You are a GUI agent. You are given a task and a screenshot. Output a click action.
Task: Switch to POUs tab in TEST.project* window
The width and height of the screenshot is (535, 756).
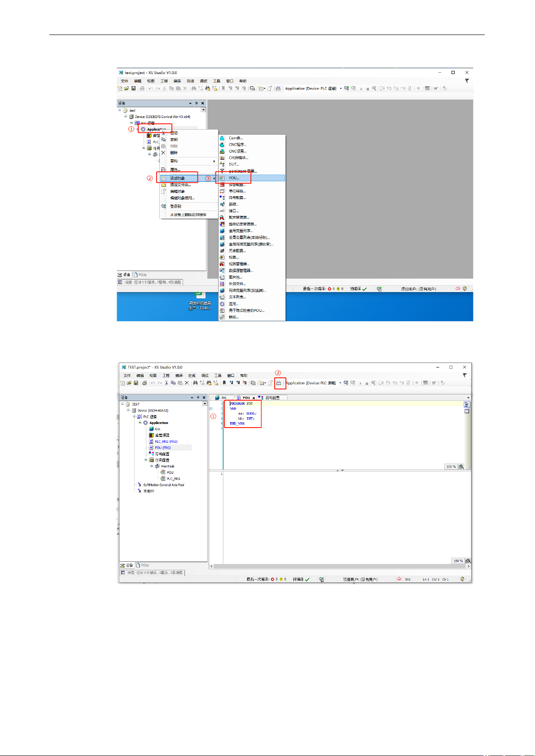[142, 565]
